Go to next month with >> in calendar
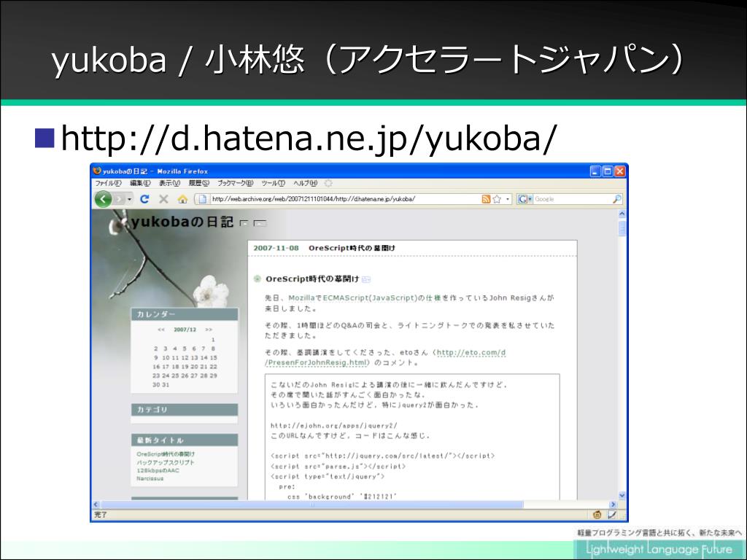The image size is (747, 560). pyautogui.click(x=209, y=330)
